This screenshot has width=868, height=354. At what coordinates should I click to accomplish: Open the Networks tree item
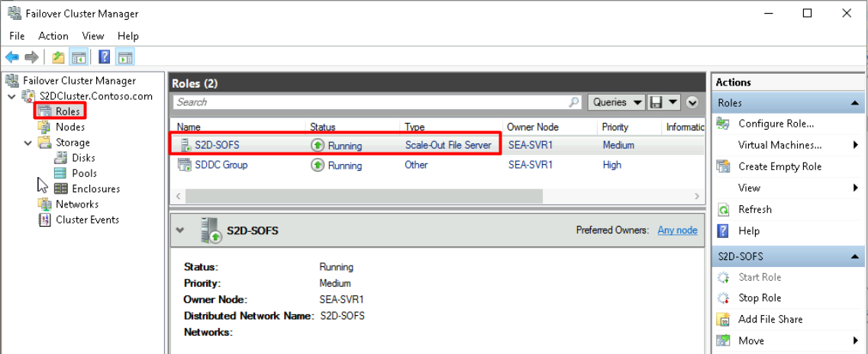[x=77, y=204]
